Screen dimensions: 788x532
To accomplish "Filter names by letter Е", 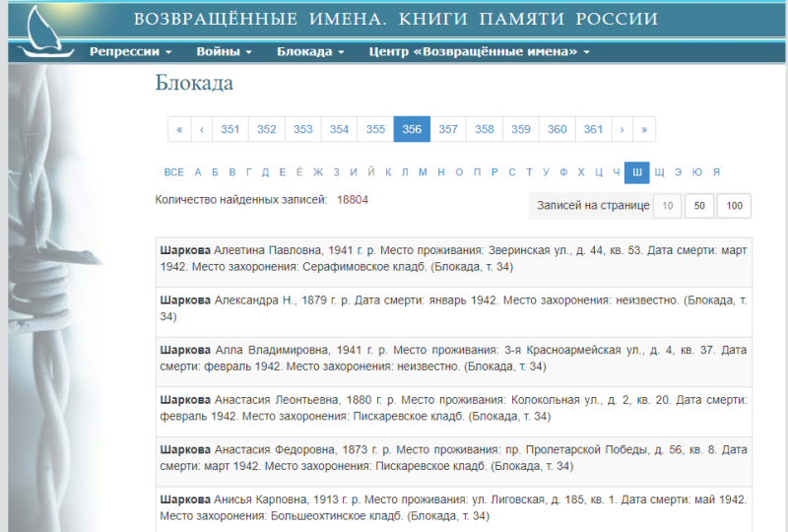I will (x=283, y=172).
